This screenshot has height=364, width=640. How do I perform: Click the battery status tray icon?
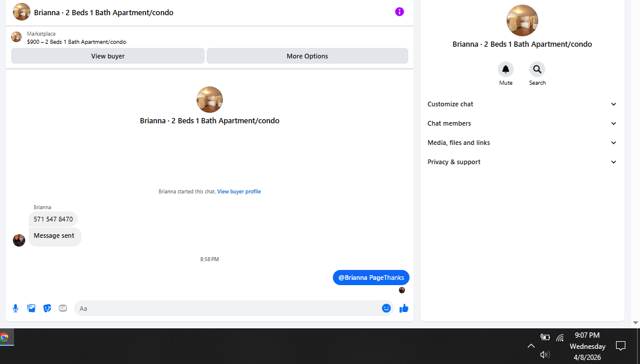pos(545,337)
